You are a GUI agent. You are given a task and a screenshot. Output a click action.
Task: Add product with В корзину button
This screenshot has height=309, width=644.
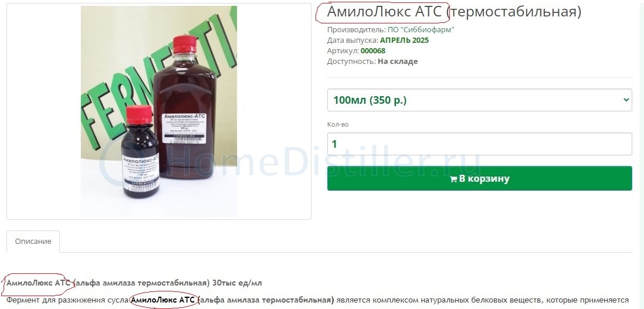(479, 178)
